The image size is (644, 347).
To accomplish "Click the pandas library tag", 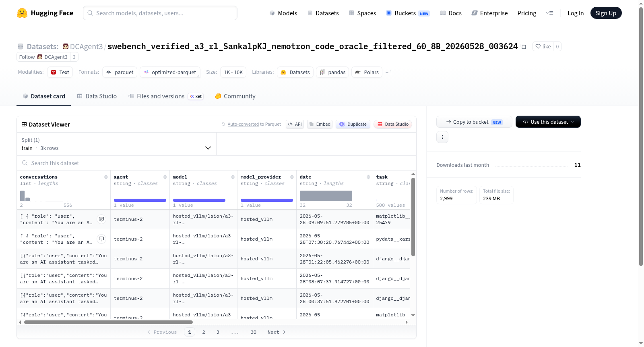I will click(332, 72).
